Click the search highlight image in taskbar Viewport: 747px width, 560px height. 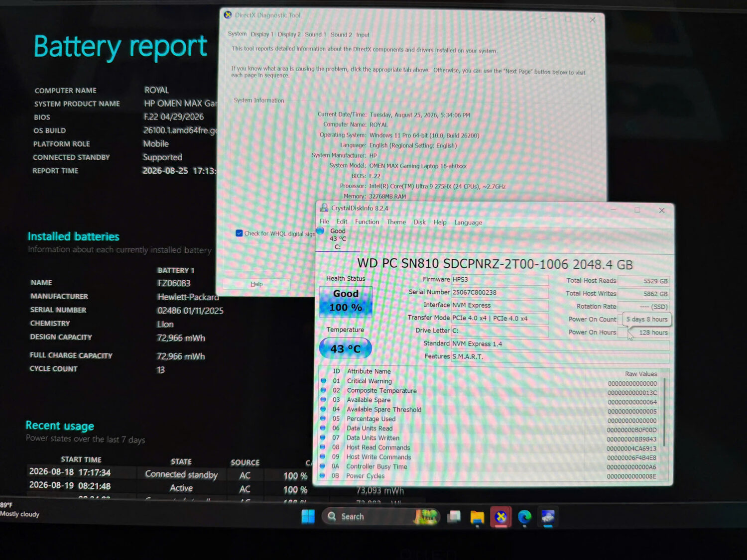click(x=426, y=517)
